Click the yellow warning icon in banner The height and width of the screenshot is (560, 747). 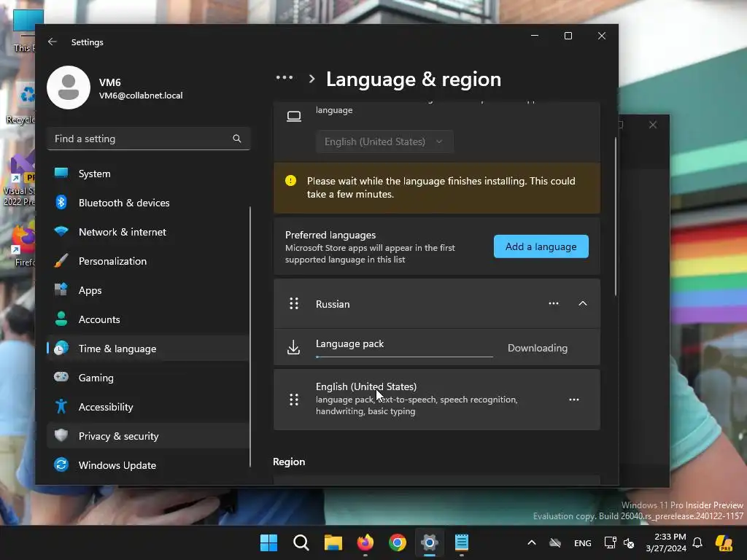pyautogui.click(x=290, y=181)
